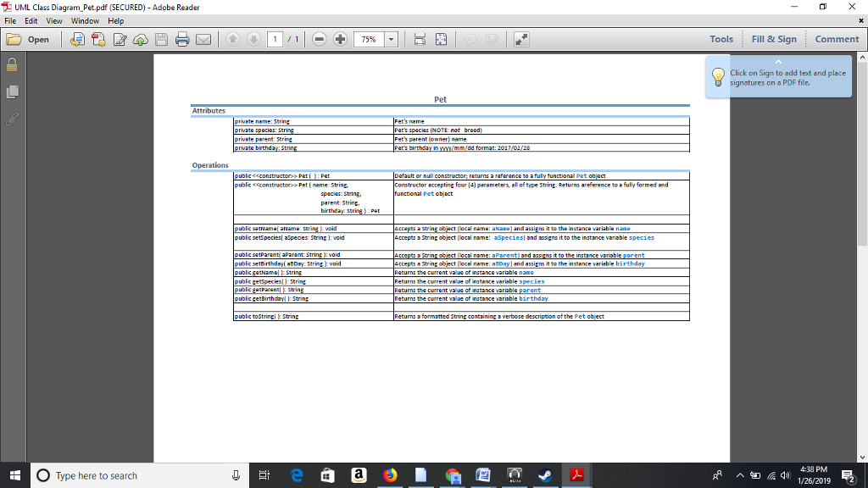Click the security settings padlock icon
Screen dimensions: 868x488
12,64
